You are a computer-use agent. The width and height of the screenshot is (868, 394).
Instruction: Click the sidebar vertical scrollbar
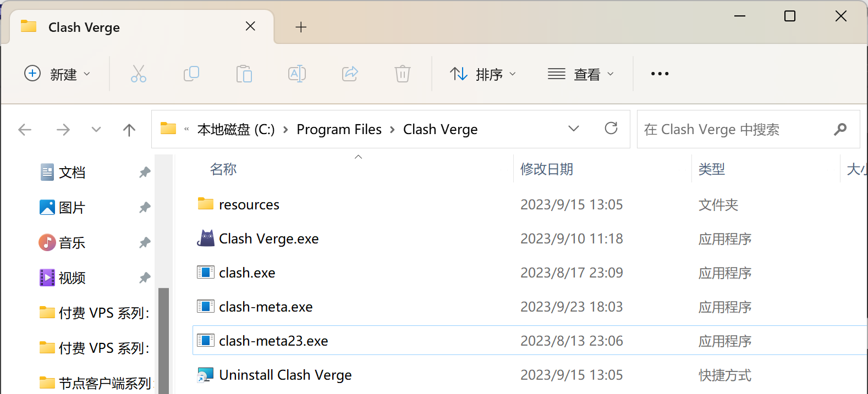pyautogui.click(x=163, y=340)
